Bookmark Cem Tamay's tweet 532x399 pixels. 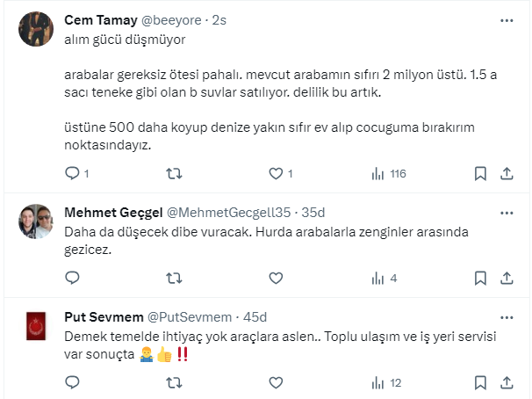pos(480,174)
